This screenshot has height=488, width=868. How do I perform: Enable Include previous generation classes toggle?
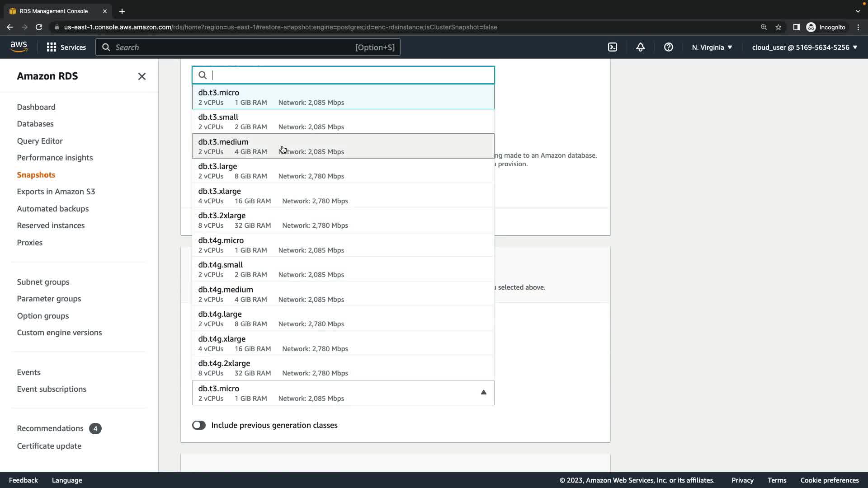coord(199,425)
